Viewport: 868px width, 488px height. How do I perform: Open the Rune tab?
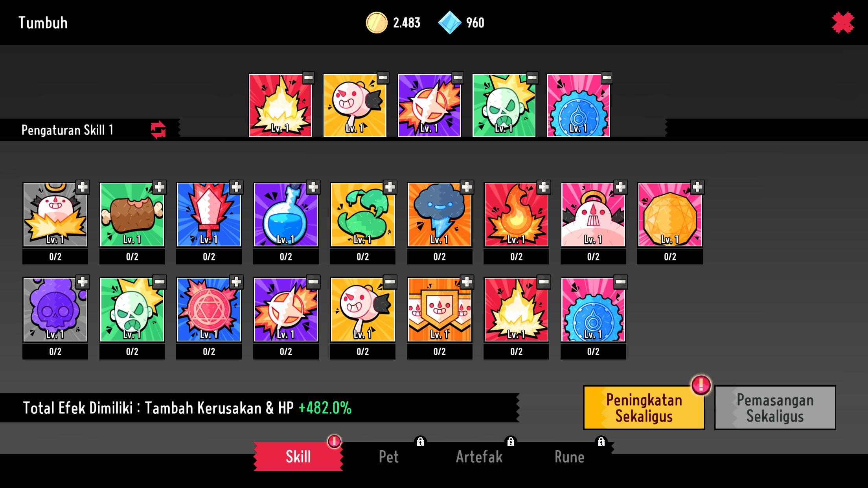click(x=569, y=457)
